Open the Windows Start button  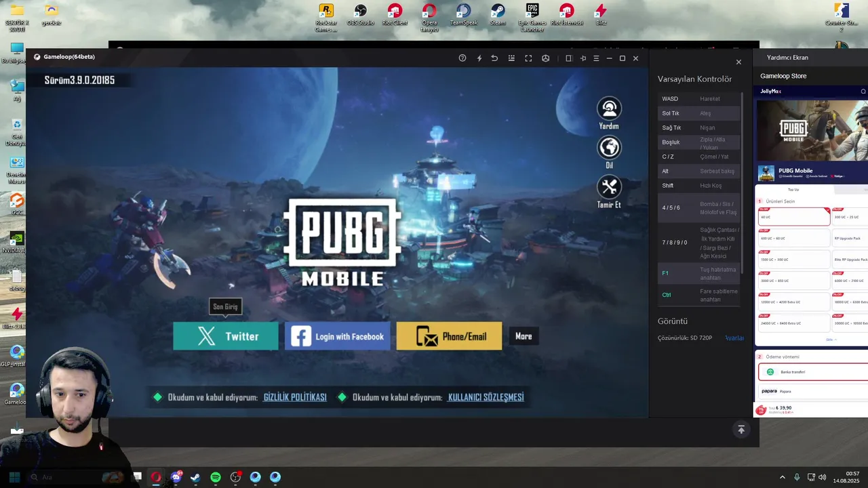(x=14, y=477)
